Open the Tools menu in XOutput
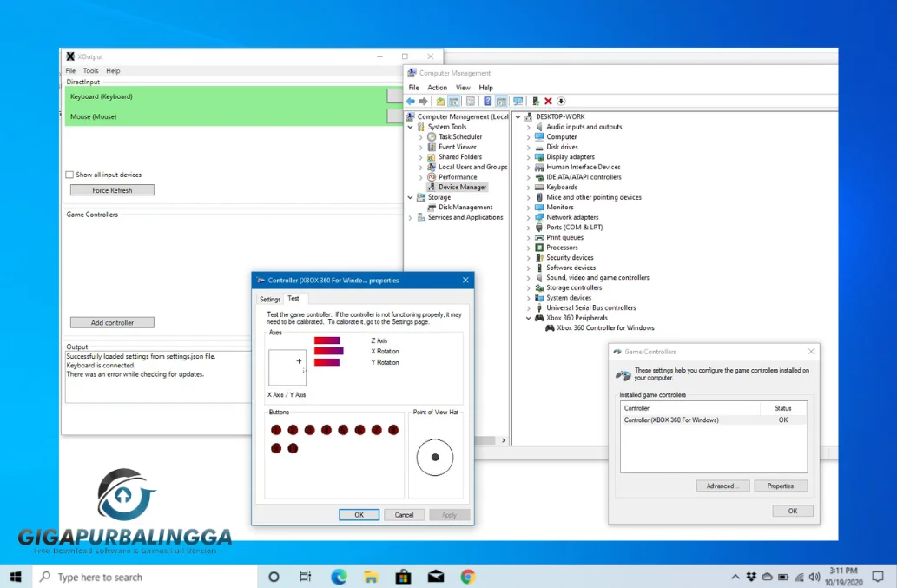 click(89, 70)
